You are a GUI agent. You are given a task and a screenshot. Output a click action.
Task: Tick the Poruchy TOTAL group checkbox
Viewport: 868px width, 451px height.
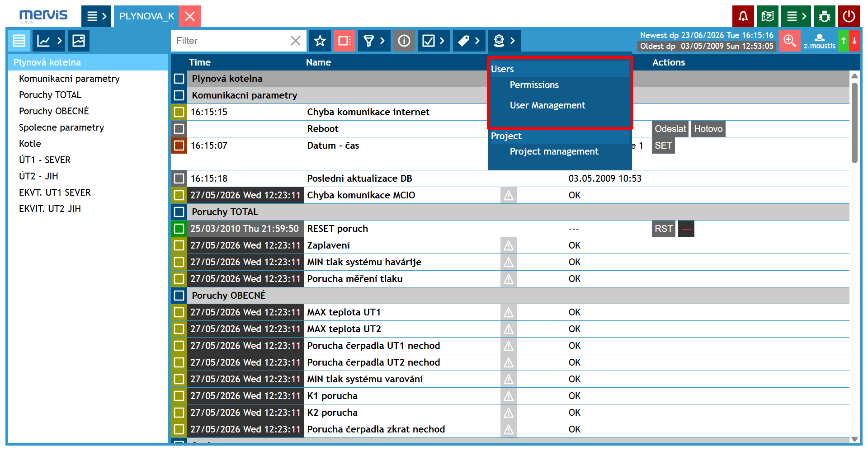pos(179,212)
